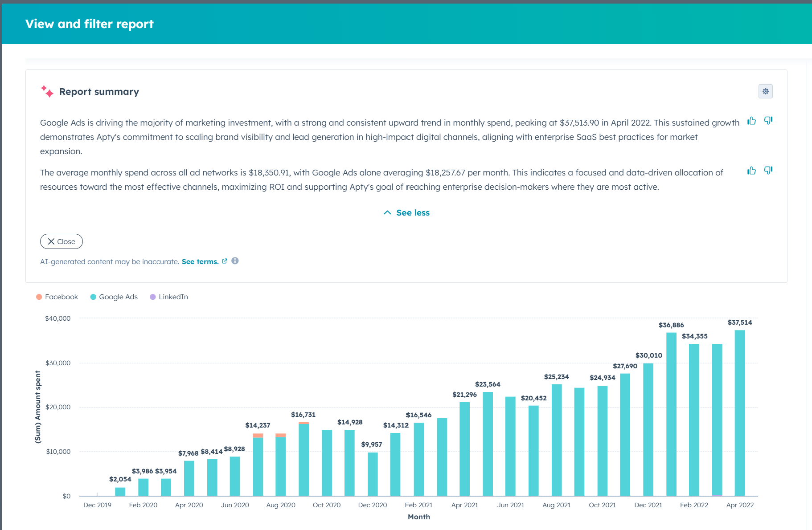Click the $36,886 bar in the chart
Image resolution: width=812 pixels, height=530 pixels.
point(671,414)
